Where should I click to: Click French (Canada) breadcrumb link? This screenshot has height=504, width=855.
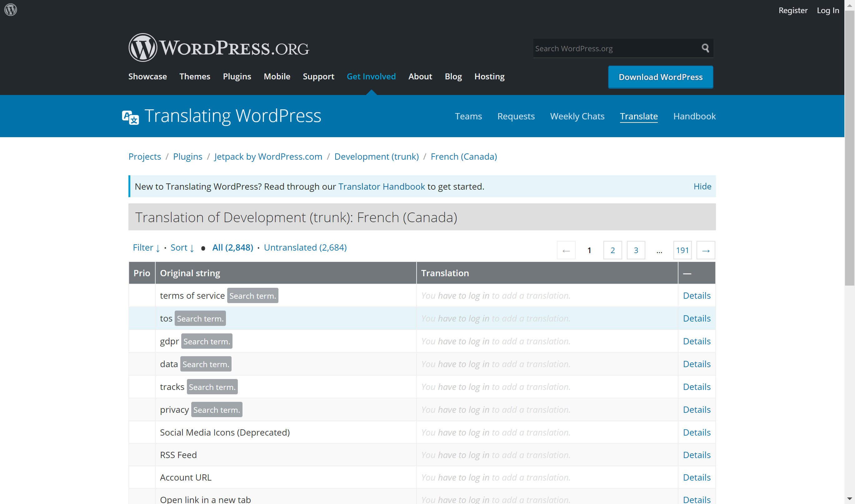[463, 157]
